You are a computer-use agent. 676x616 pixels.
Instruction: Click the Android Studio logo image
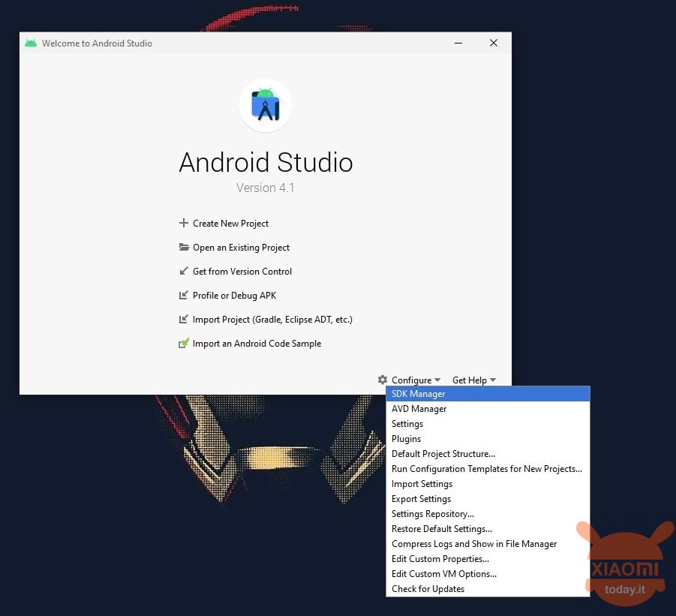click(266, 105)
